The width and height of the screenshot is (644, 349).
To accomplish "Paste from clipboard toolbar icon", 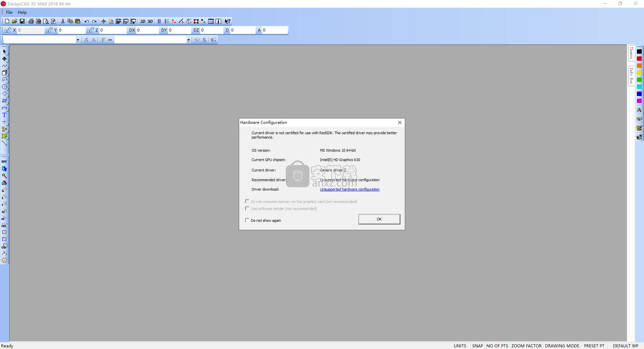I will [77, 21].
